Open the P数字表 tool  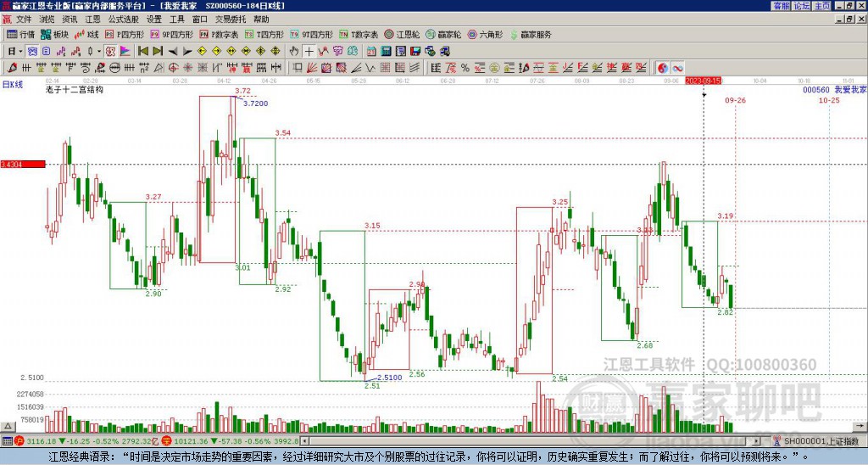(220, 34)
